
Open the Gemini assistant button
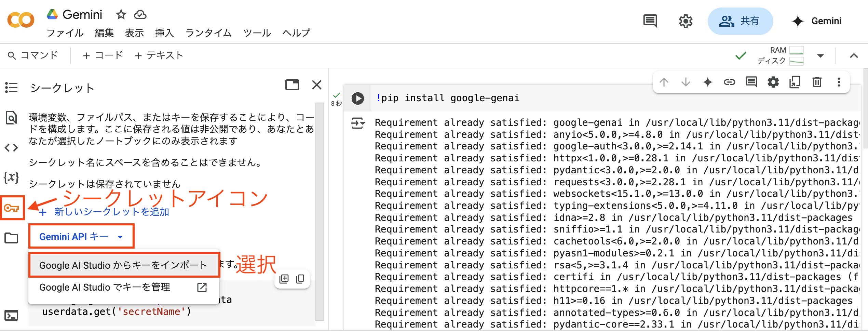point(816,21)
